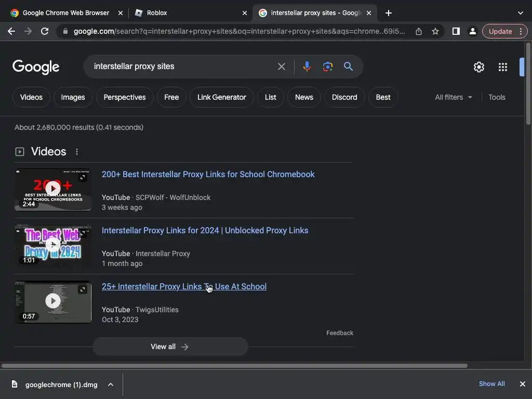The width and height of the screenshot is (532, 399).
Task: Play the 0:57 video thumbnail
Action: pos(53,302)
